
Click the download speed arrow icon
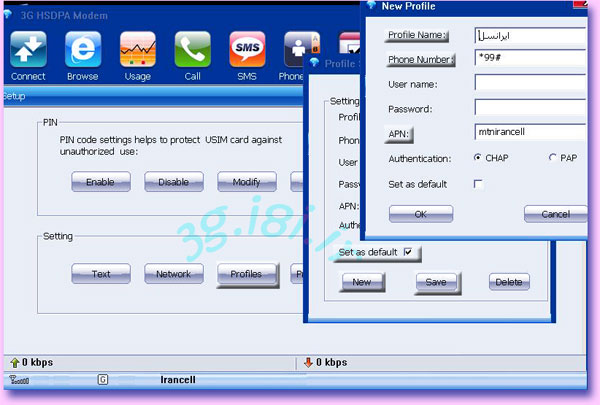click(308, 362)
